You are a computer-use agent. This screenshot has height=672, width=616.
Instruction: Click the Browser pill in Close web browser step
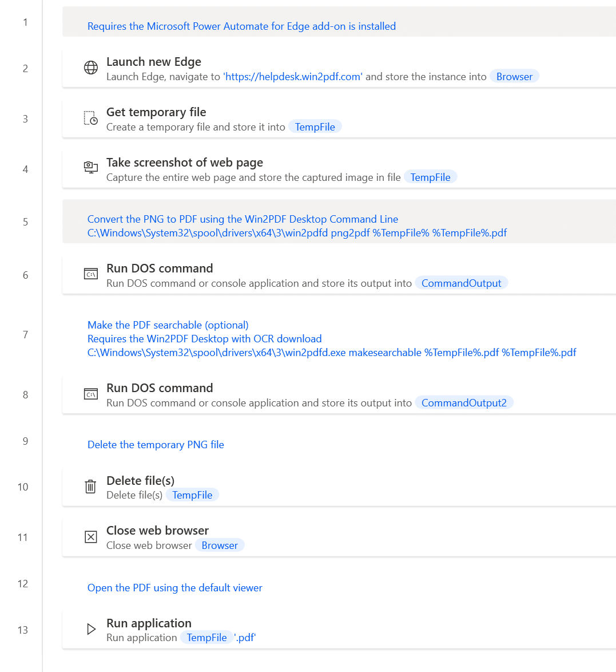point(220,545)
